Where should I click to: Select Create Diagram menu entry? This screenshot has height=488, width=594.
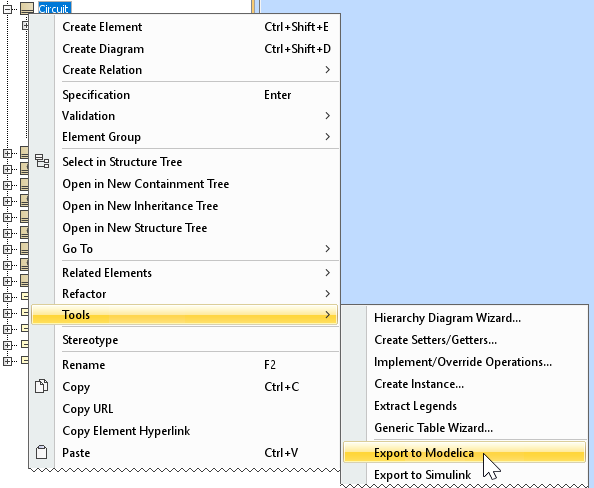185,49
